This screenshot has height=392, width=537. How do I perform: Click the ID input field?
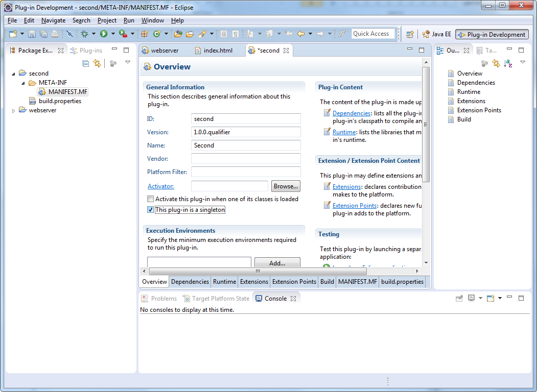(x=246, y=119)
